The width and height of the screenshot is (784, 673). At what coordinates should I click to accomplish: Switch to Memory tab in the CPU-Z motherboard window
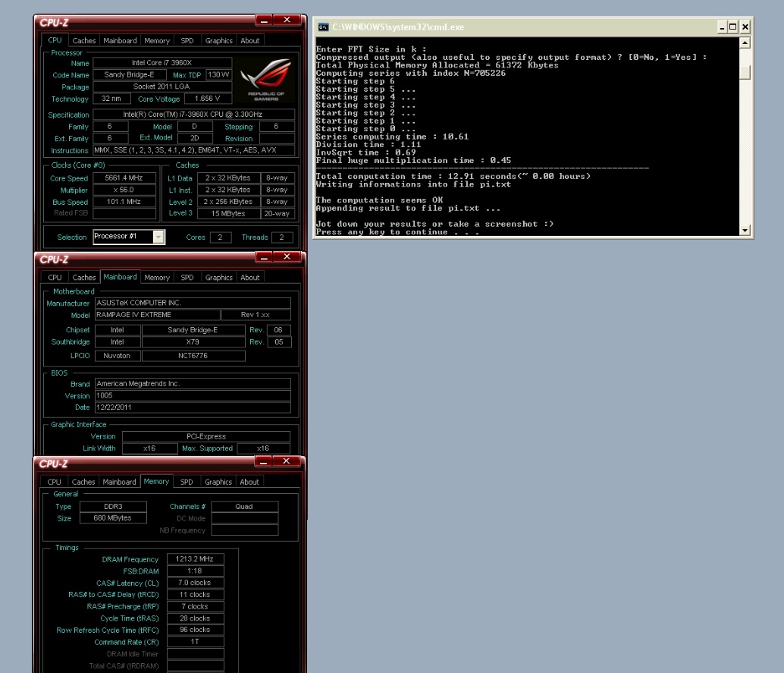click(x=157, y=277)
